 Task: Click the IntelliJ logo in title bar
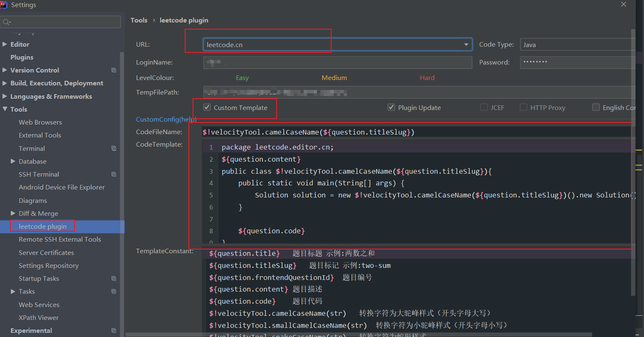point(4,5)
